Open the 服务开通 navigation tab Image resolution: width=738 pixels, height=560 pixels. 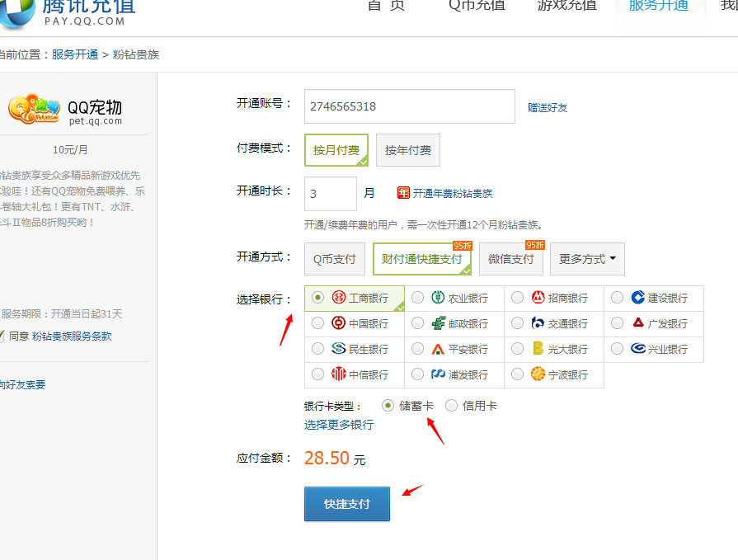pos(659,6)
